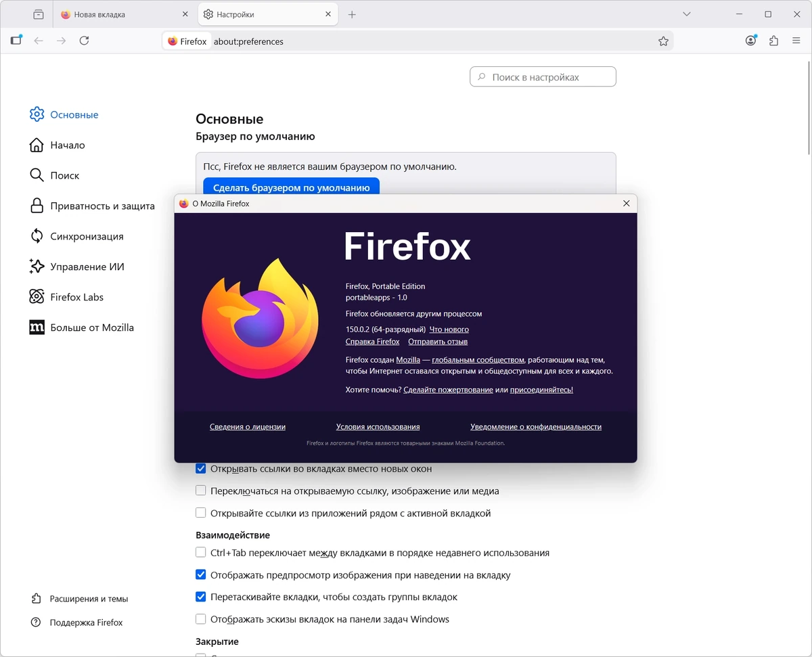812x657 pixels.
Task: Click the Mozilla m icon
Action: tap(37, 327)
